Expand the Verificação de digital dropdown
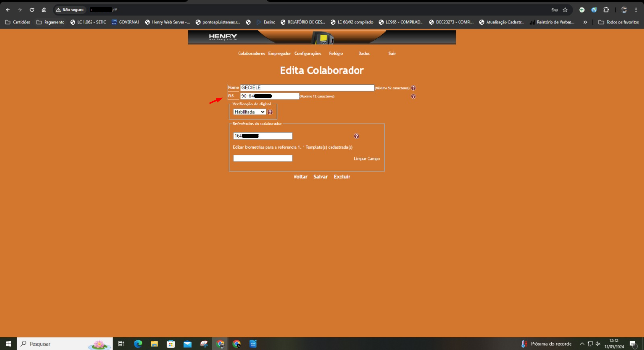 pyautogui.click(x=249, y=112)
